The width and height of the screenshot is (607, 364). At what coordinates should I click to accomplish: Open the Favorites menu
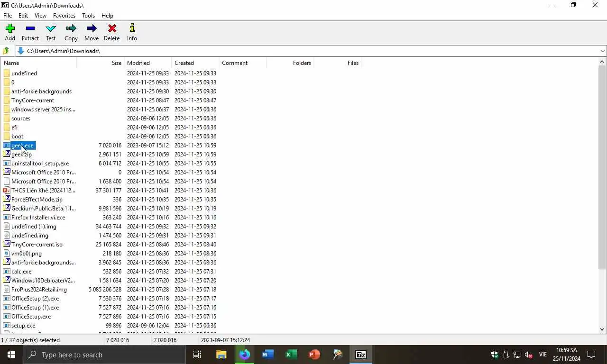coord(64,16)
